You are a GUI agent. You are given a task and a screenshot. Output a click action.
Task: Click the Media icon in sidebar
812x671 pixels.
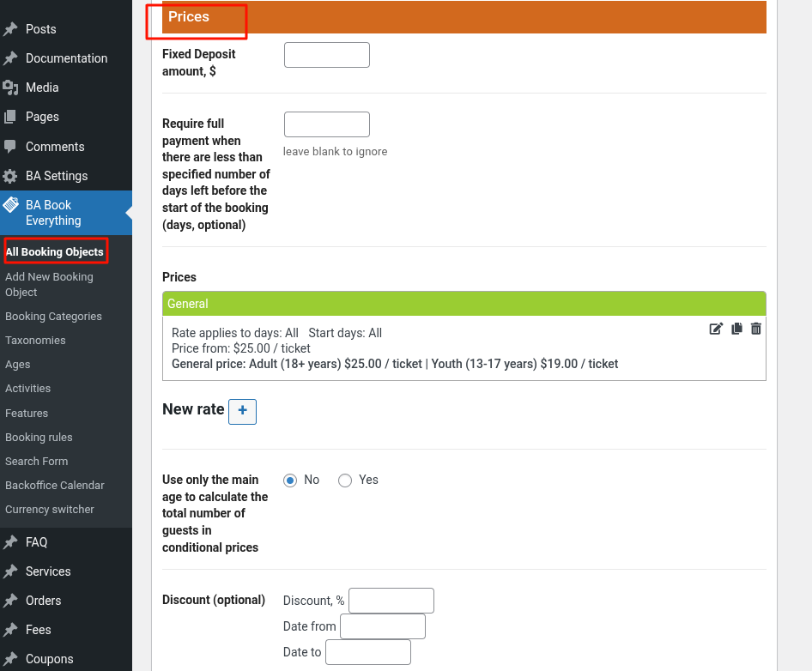(10, 88)
